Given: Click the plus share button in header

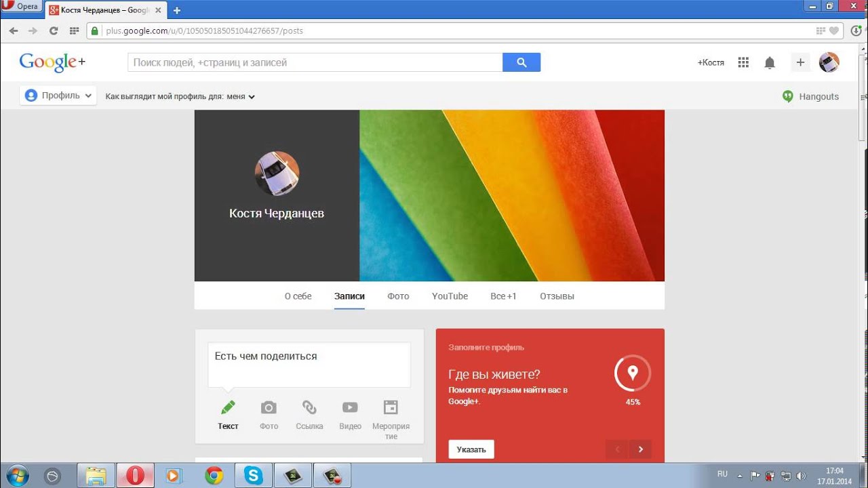Looking at the screenshot, I should coord(800,62).
